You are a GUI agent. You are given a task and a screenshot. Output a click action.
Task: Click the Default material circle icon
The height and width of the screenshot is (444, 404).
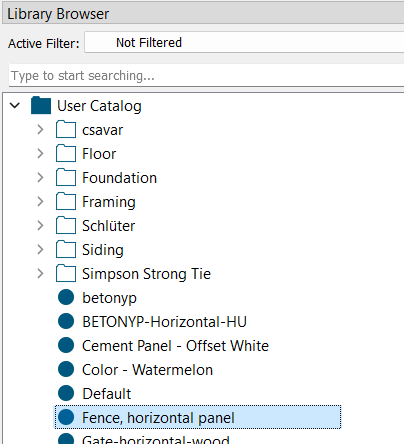click(66, 393)
